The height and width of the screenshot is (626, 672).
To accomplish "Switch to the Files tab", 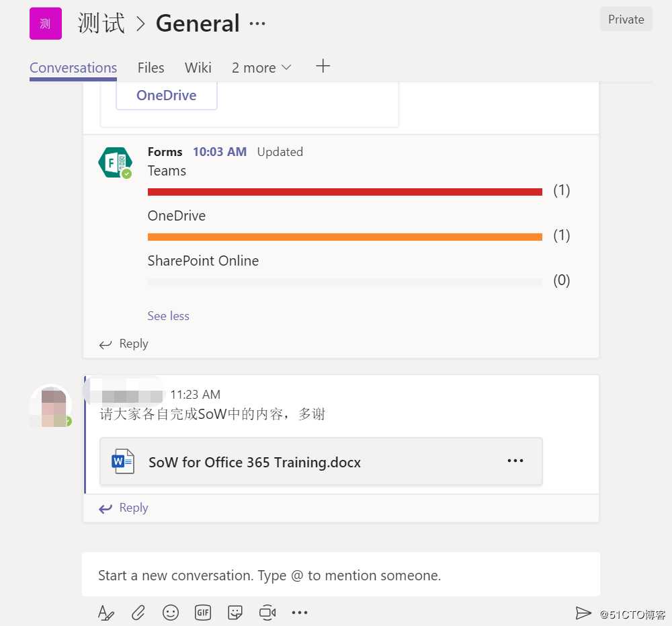I will coord(151,68).
